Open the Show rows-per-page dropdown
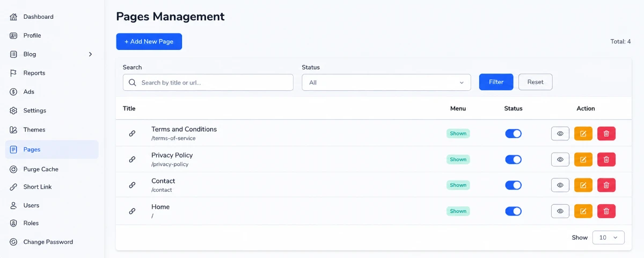 coord(609,238)
